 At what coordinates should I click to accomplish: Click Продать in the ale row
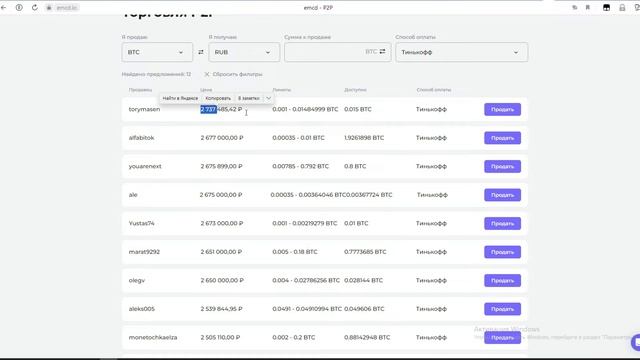click(x=502, y=195)
